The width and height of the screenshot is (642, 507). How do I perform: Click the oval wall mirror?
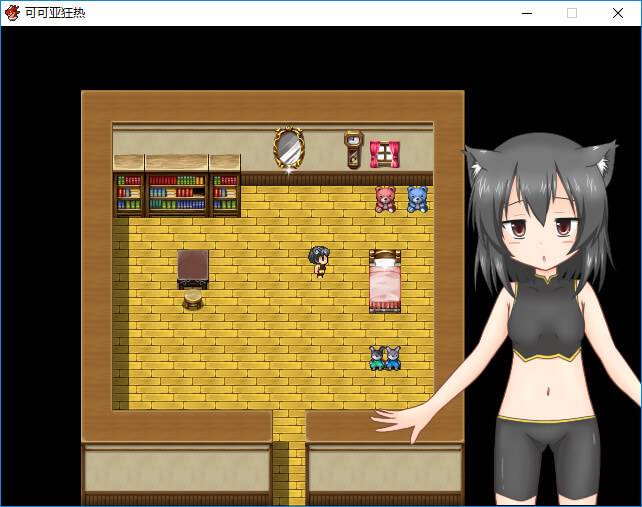(x=289, y=148)
